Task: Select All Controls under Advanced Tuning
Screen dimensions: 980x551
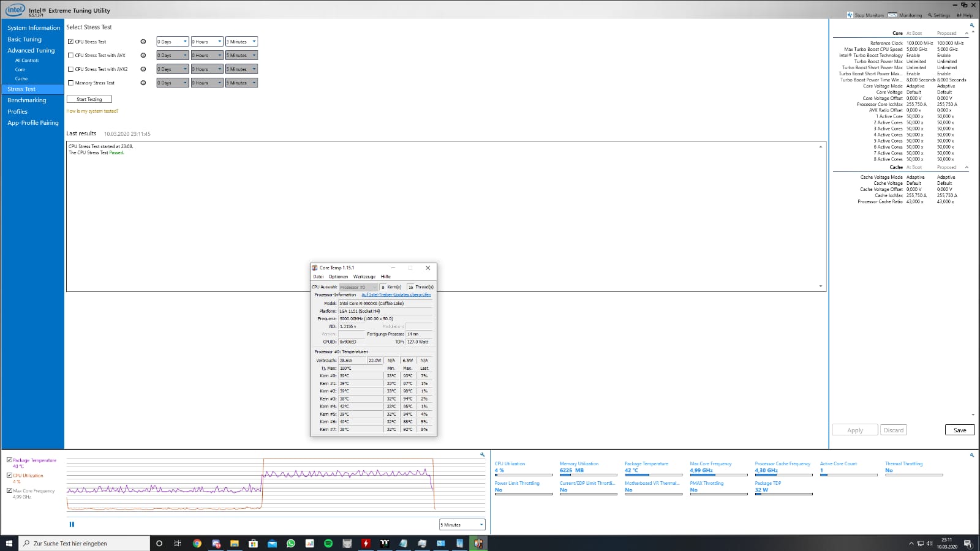Action: pos(27,61)
